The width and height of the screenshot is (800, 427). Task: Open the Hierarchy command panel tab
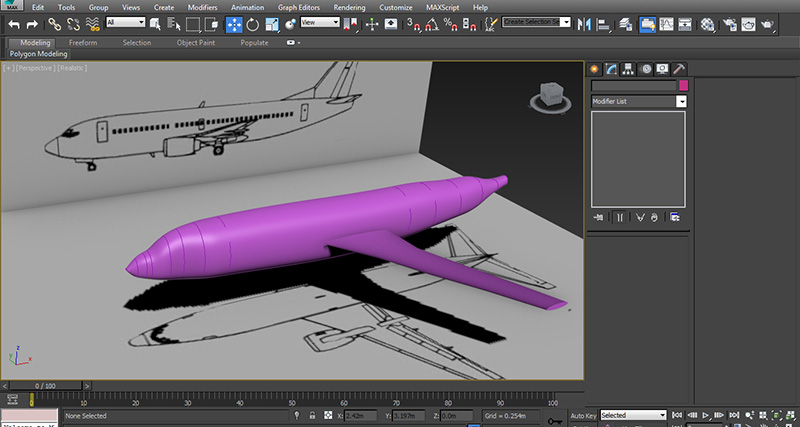(x=628, y=69)
